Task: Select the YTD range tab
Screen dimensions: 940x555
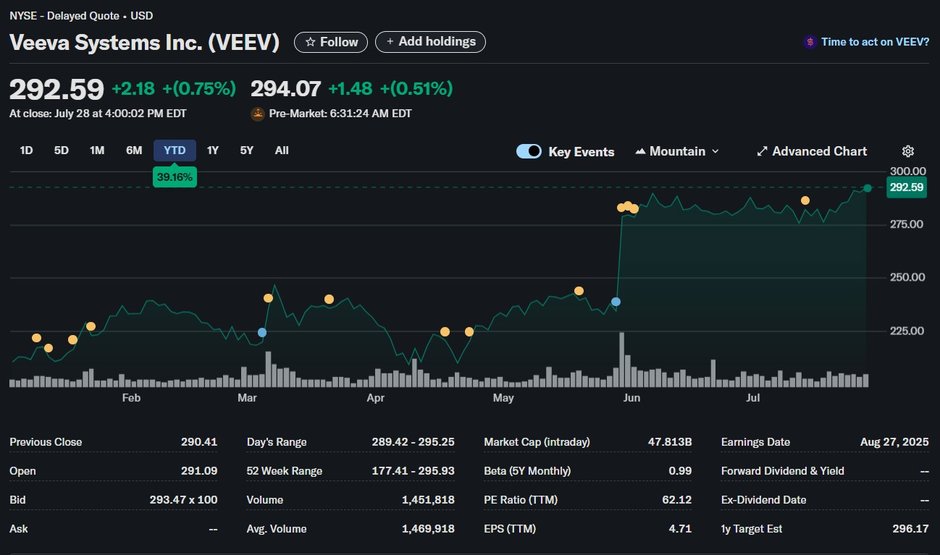Action: coord(174,150)
